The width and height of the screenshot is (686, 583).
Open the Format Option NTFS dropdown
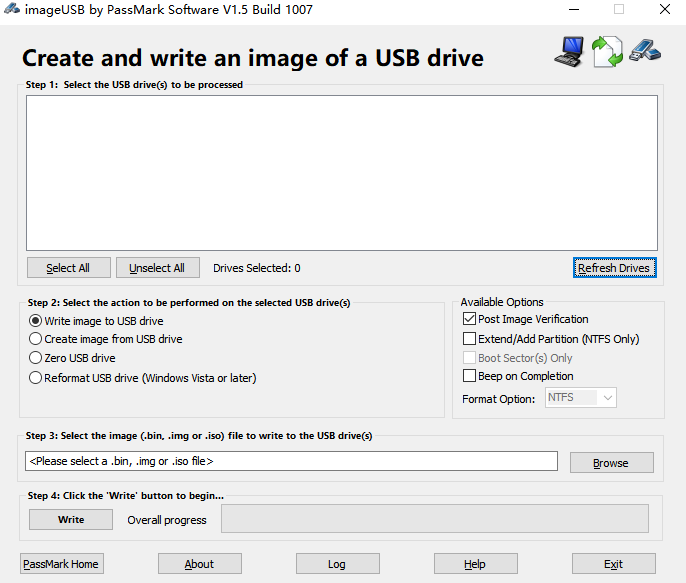click(x=580, y=398)
